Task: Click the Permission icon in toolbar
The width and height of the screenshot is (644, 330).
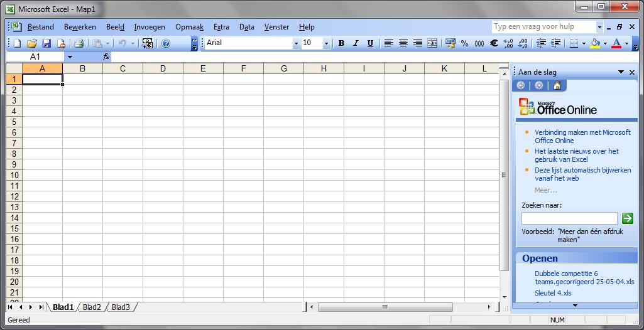Action: 61,43
